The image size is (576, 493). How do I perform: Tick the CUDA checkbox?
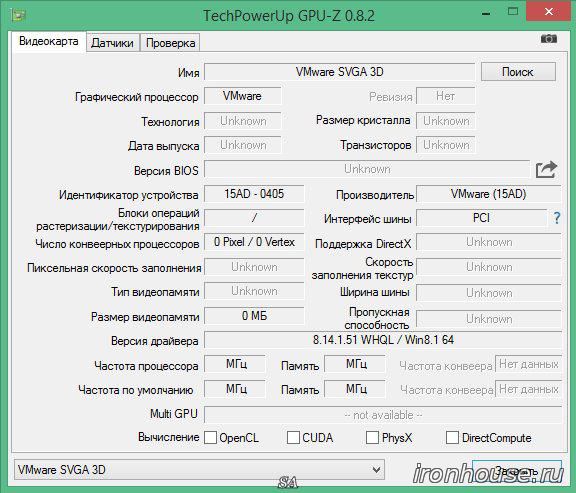[x=293, y=438]
